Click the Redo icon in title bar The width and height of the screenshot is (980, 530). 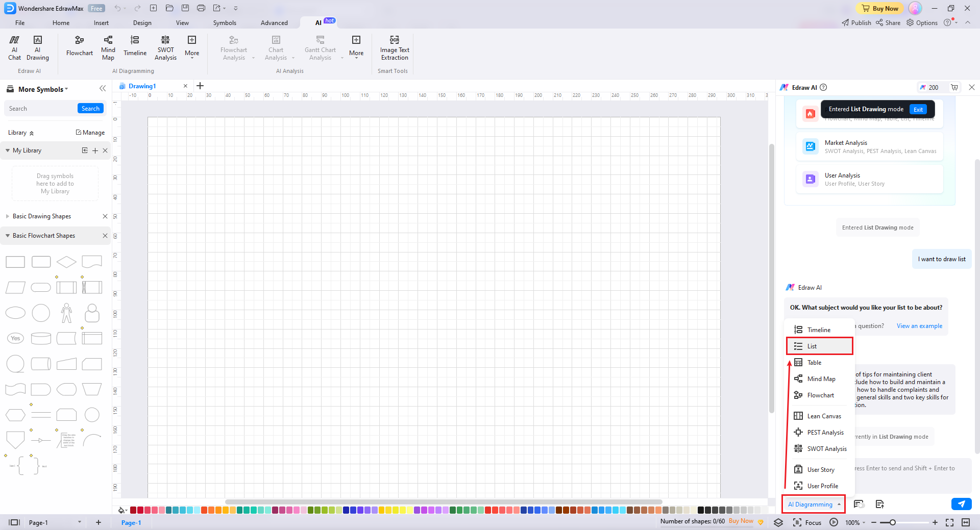point(137,8)
